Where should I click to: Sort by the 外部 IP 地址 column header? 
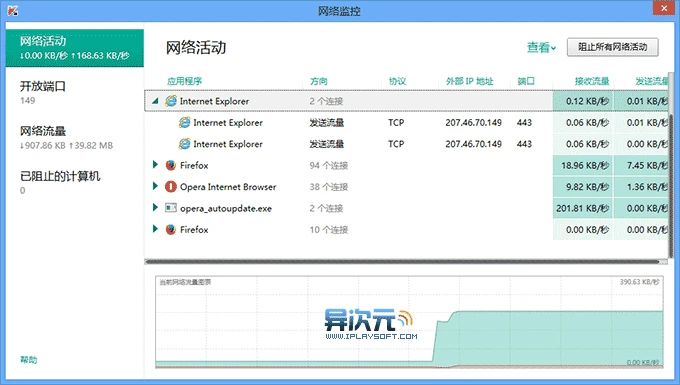pyautogui.click(x=469, y=81)
